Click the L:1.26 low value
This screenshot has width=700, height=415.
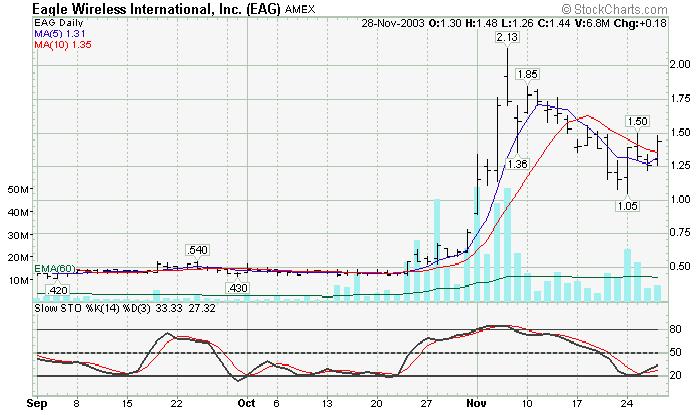point(517,23)
